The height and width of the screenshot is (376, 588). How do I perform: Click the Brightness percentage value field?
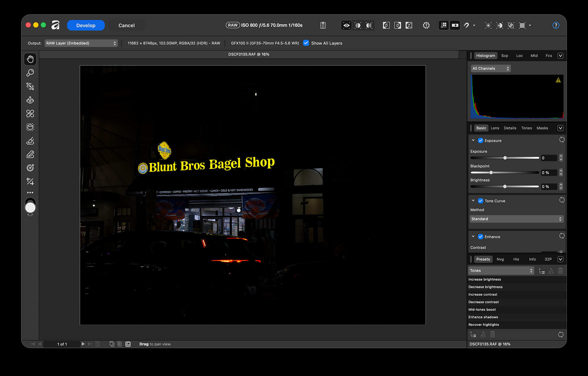point(549,187)
